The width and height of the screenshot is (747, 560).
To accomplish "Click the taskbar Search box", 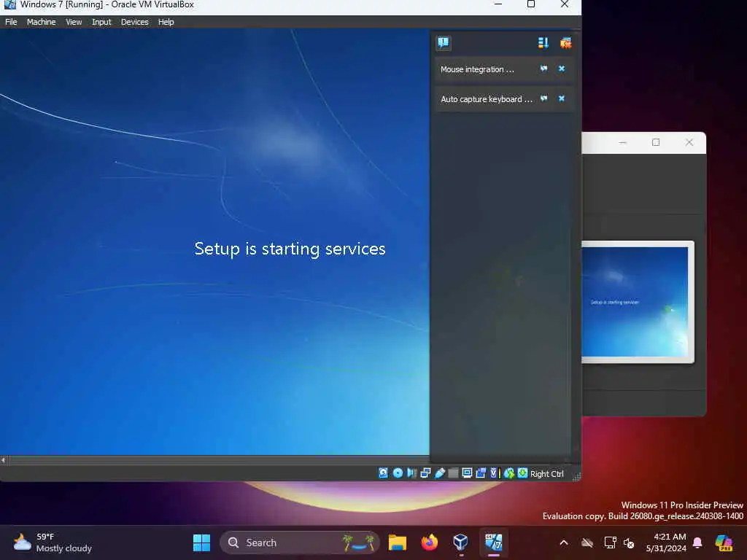I will pyautogui.click(x=299, y=542).
